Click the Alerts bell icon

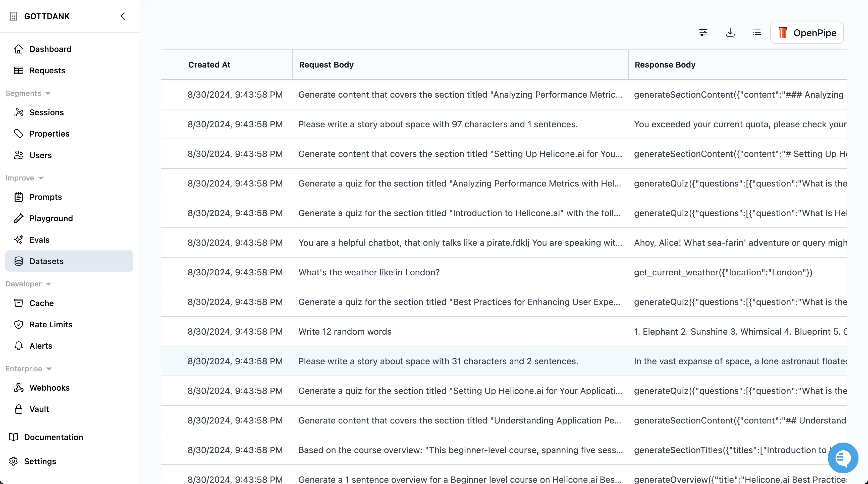point(19,346)
